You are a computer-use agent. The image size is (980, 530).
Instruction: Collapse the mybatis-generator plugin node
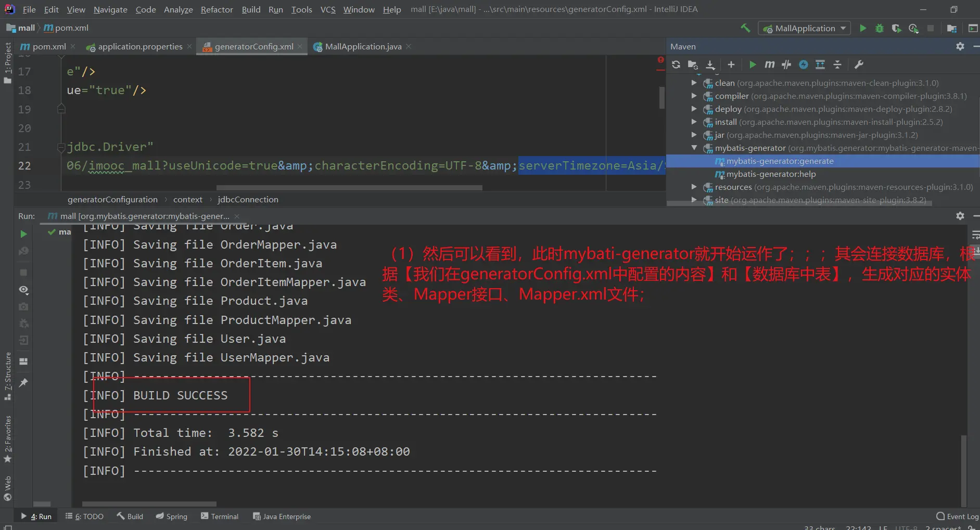click(694, 148)
